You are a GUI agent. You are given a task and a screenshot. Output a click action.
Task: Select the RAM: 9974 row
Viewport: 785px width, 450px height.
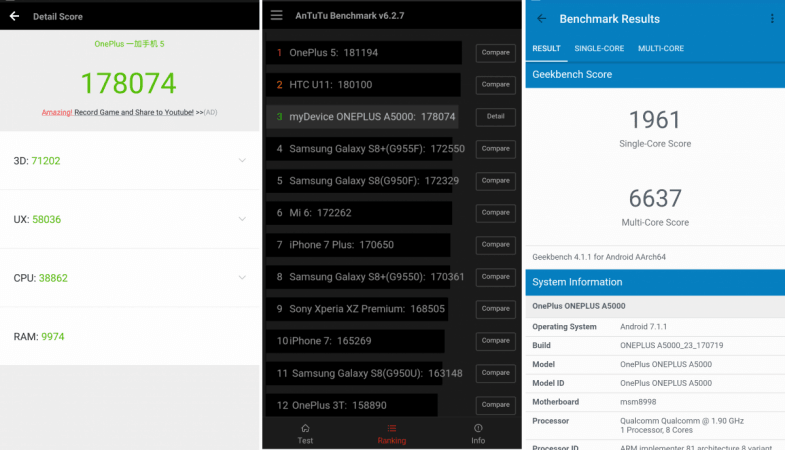tap(130, 336)
